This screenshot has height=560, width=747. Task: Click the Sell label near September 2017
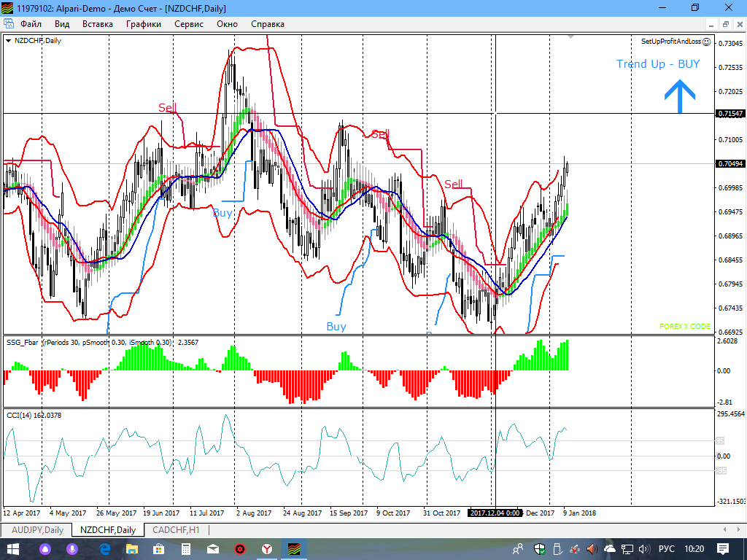pos(380,134)
